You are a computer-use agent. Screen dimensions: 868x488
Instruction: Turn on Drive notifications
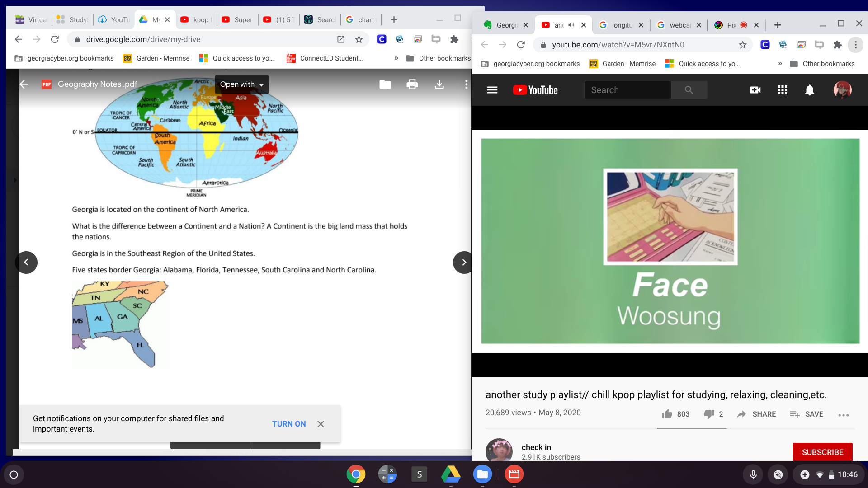(289, 424)
